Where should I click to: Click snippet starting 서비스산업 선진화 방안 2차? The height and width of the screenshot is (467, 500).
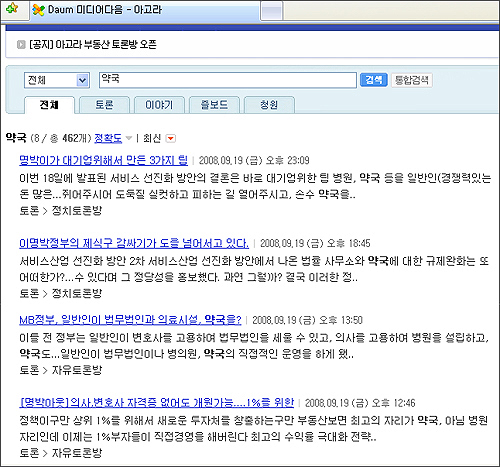pos(254,269)
